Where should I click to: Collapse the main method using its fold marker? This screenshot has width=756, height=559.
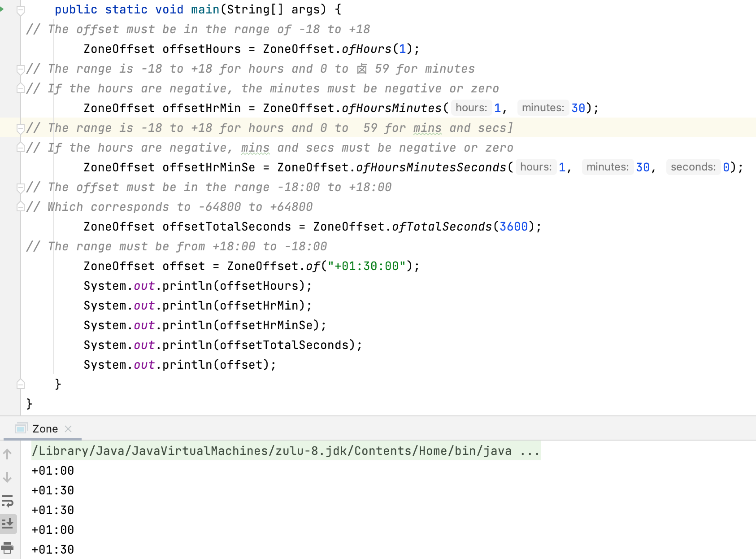click(21, 10)
